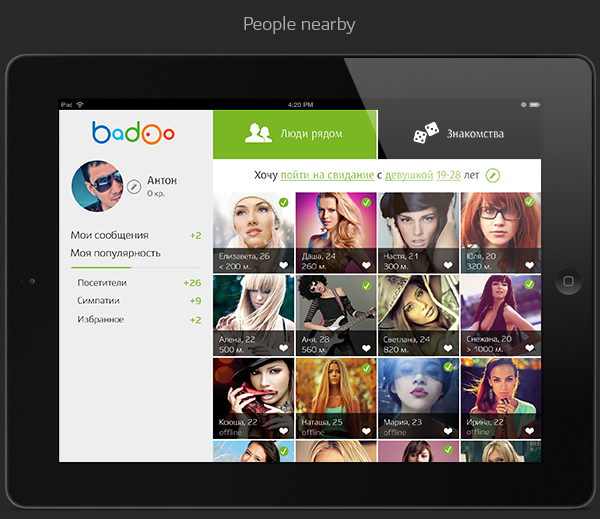Click verified checkmark on Даша's photo
The height and width of the screenshot is (519, 600).
[x=366, y=202]
